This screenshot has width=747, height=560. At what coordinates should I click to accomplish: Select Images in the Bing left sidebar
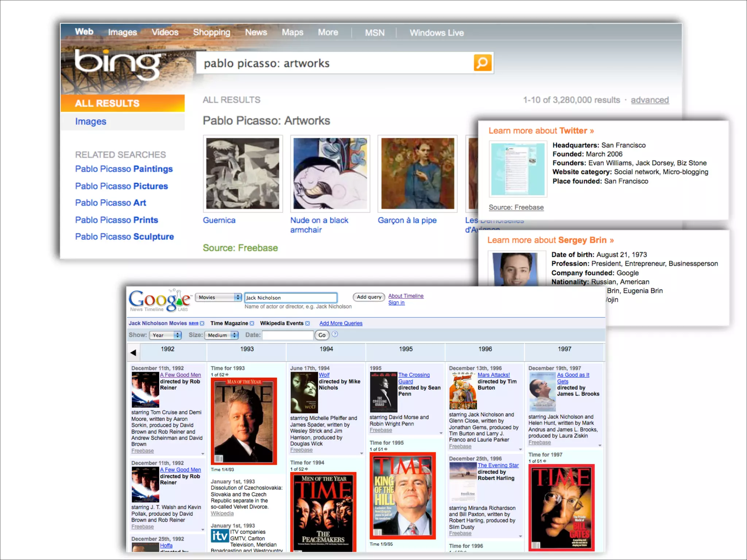coord(90,121)
